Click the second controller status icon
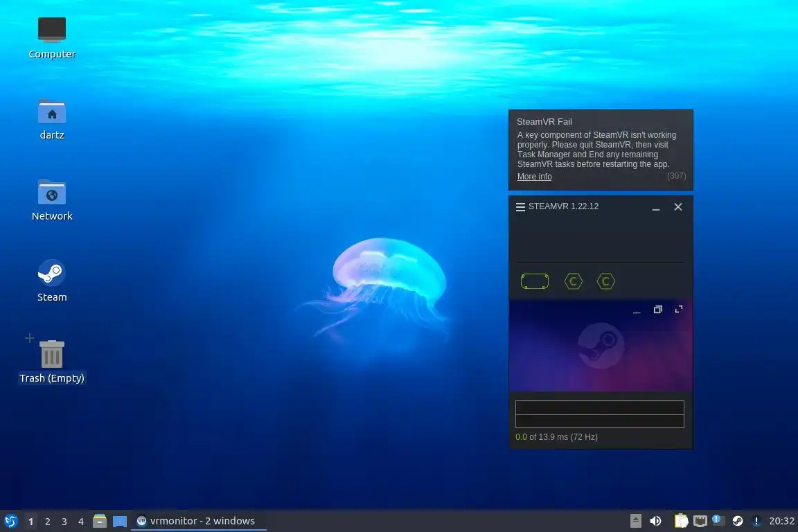The height and width of the screenshot is (532, 798). 605,281
